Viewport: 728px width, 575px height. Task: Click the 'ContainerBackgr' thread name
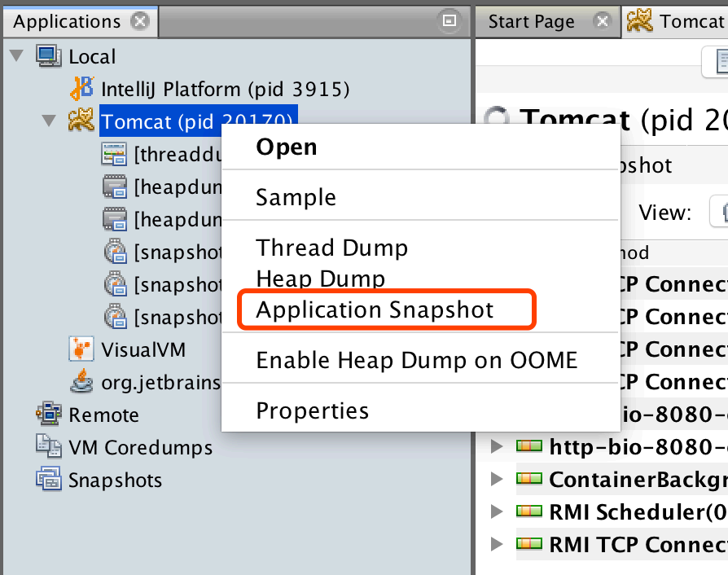(638, 480)
